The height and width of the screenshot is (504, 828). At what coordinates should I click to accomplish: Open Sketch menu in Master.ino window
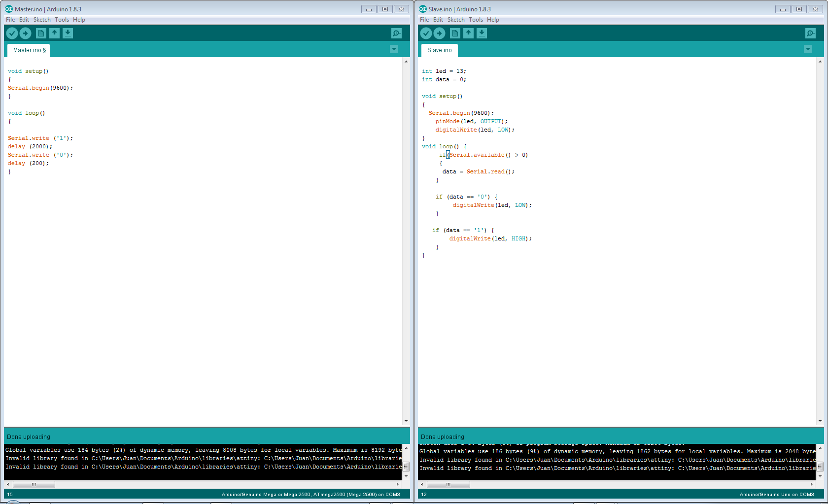point(42,20)
